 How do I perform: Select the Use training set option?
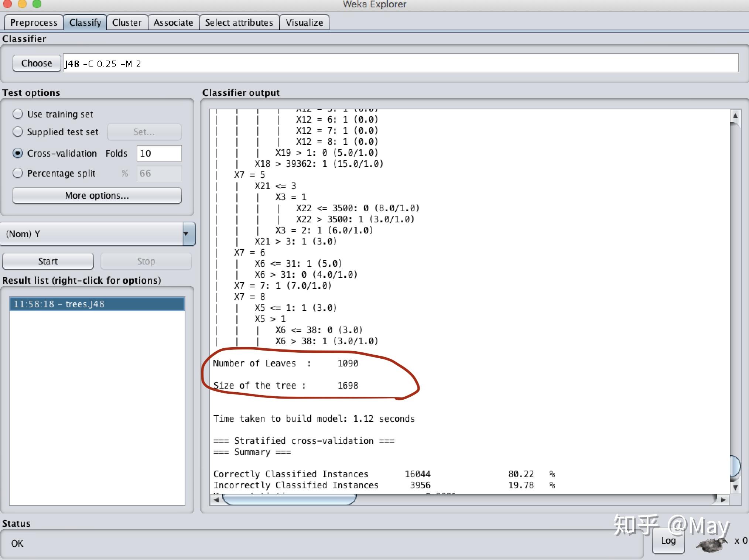[18, 114]
